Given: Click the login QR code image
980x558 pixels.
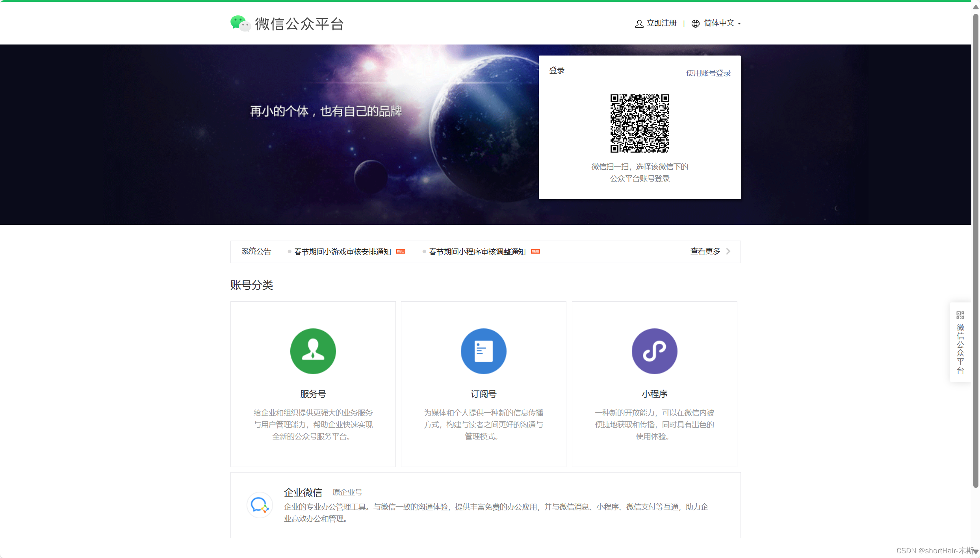Looking at the screenshot, I should tap(639, 123).
